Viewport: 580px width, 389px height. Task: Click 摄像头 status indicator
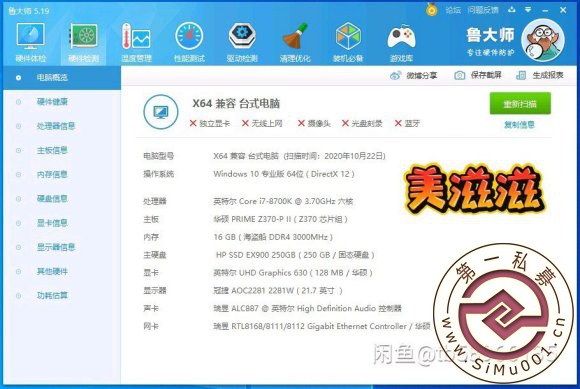click(314, 124)
